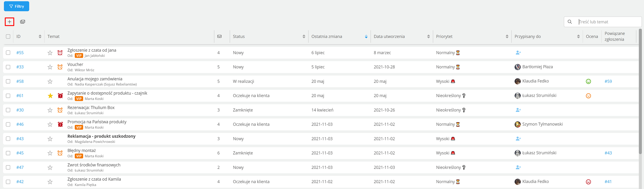Click the Powiązane zgłoszenia column header
Image resolution: width=644 pixels, height=189 pixels.
615,36
